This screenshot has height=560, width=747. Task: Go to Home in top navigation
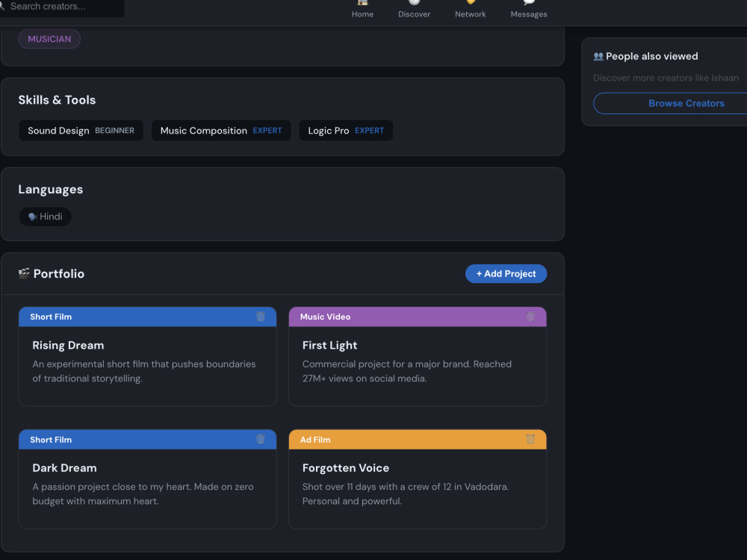pos(362,10)
